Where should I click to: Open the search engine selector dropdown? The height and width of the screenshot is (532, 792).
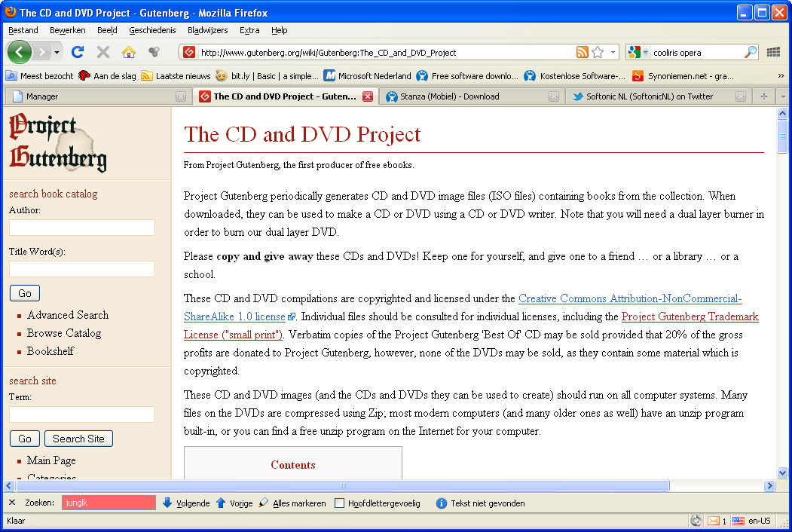click(x=638, y=52)
